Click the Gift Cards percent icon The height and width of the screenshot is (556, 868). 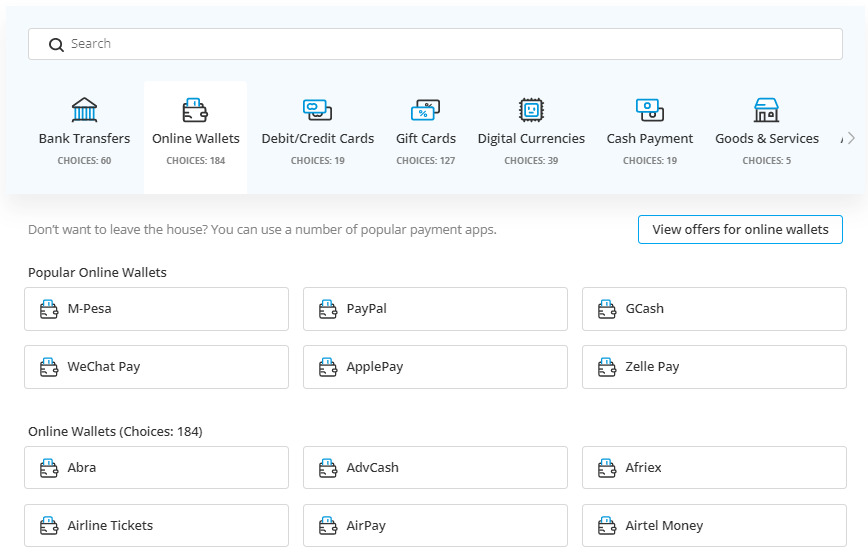click(x=425, y=110)
